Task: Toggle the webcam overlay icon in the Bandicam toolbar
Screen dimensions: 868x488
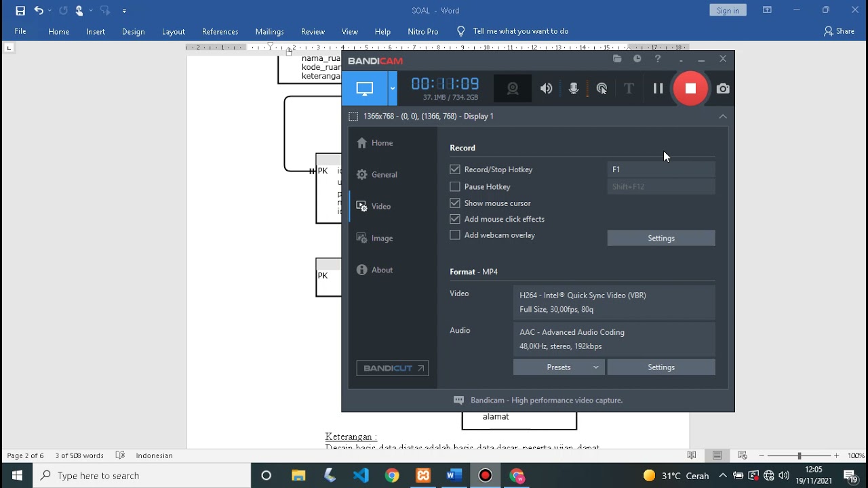Action: (x=513, y=88)
